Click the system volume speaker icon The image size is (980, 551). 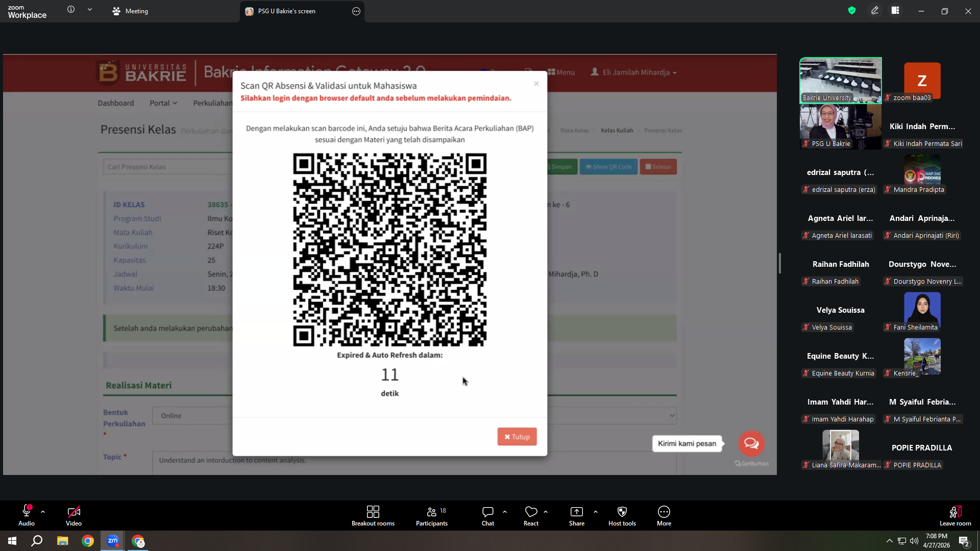(914, 541)
